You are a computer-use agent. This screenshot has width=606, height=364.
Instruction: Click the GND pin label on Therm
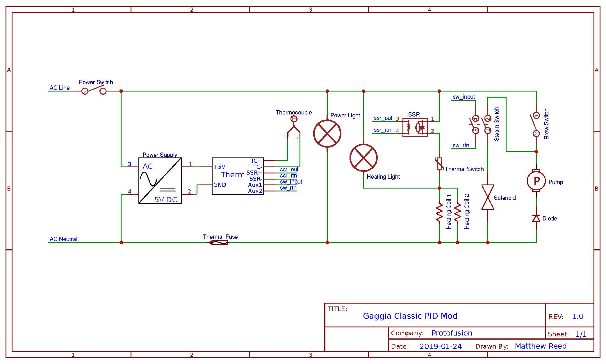pos(220,185)
